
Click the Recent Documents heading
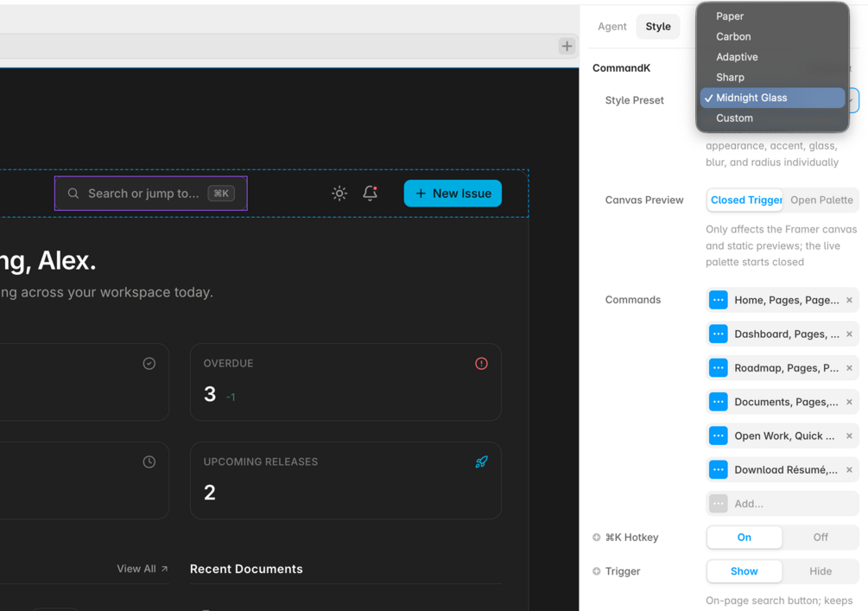[x=246, y=569]
